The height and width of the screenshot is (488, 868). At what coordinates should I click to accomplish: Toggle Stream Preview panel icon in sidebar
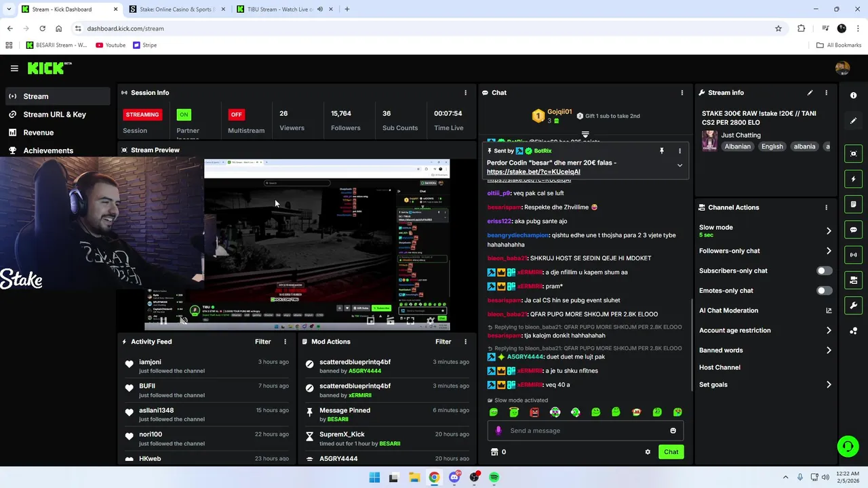[x=854, y=154]
